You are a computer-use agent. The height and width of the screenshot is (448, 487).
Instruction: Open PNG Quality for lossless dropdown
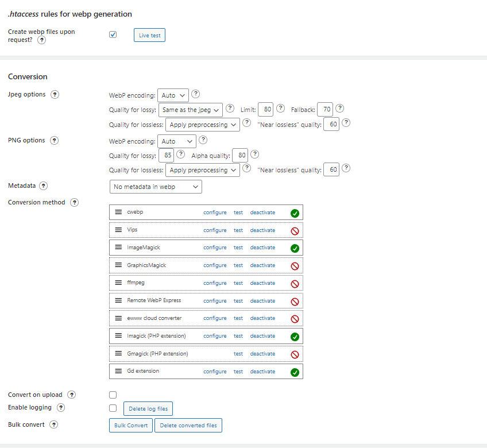pos(203,170)
